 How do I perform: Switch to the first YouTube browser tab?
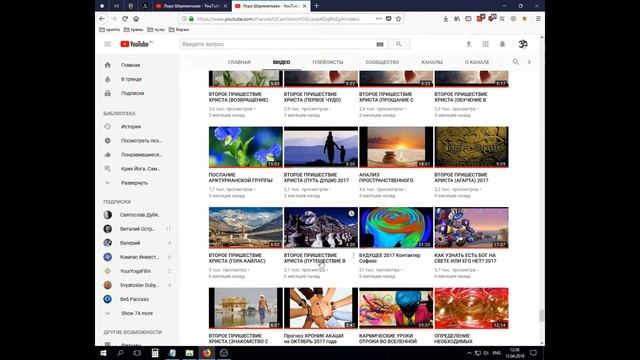click(191, 6)
